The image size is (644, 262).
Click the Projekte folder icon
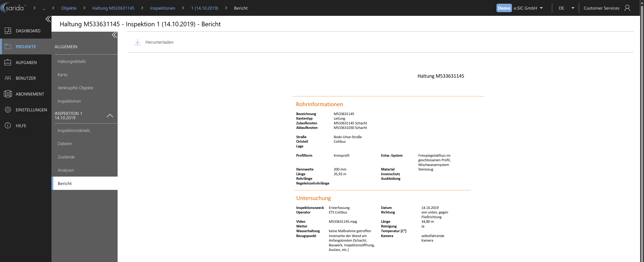[x=8, y=46]
